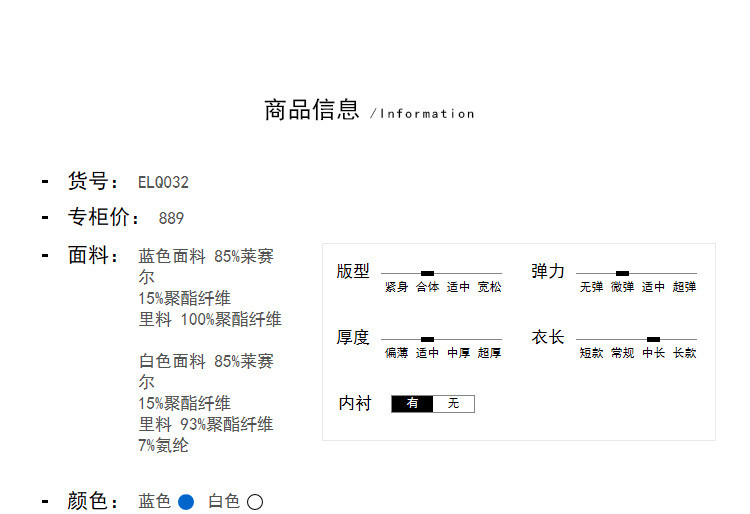Image resolution: width=750 pixels, height=514 pixels.
Task: Select the white color circle swatch
Action: (255, 502)
